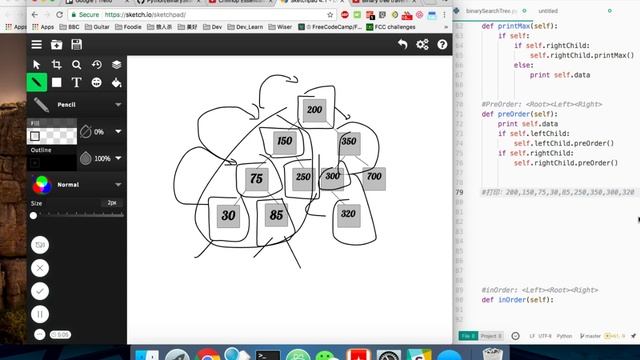Open Terminal from the Dock

coord(268,355)
